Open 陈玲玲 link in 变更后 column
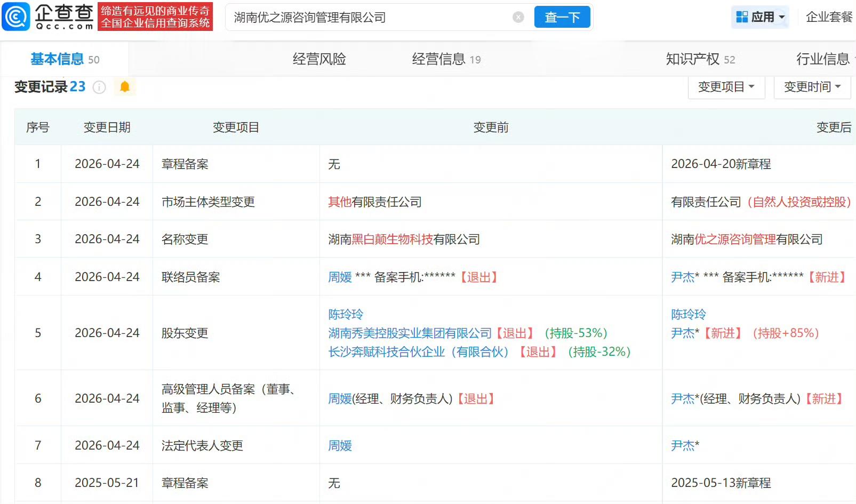This screenshot has width=856, height=504. (689, 315)
